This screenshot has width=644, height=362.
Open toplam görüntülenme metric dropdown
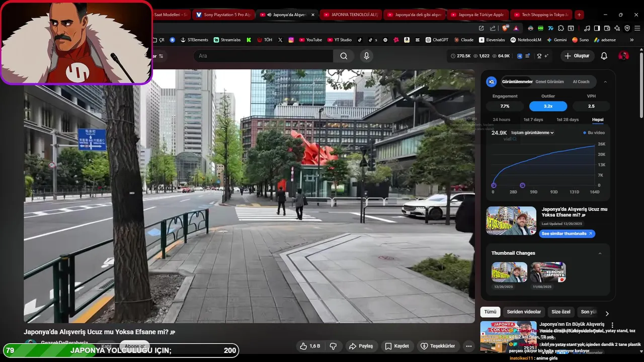tap(532, 133)
